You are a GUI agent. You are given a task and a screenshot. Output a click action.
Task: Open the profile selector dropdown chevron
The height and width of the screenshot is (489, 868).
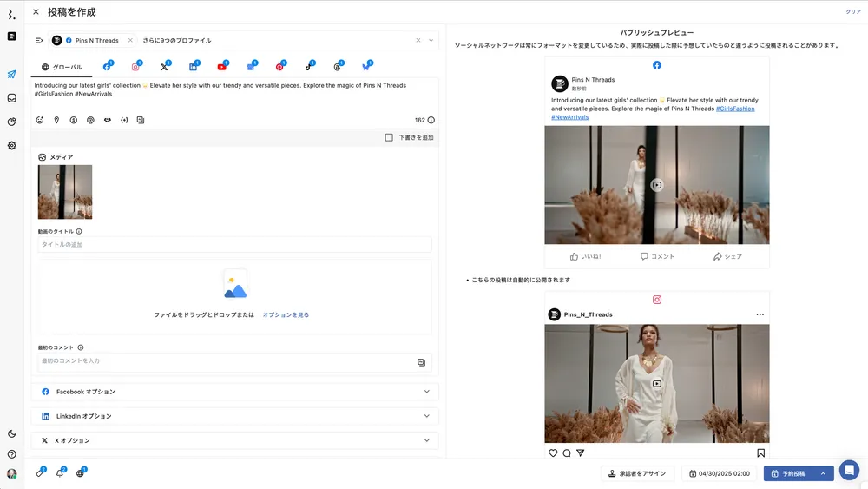click(x=431, y=41)
